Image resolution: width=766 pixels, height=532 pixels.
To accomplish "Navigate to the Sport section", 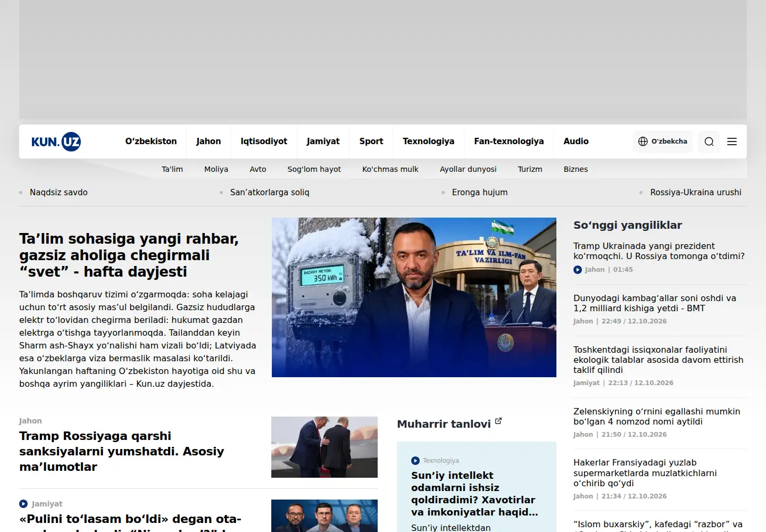I will [371, 142].
